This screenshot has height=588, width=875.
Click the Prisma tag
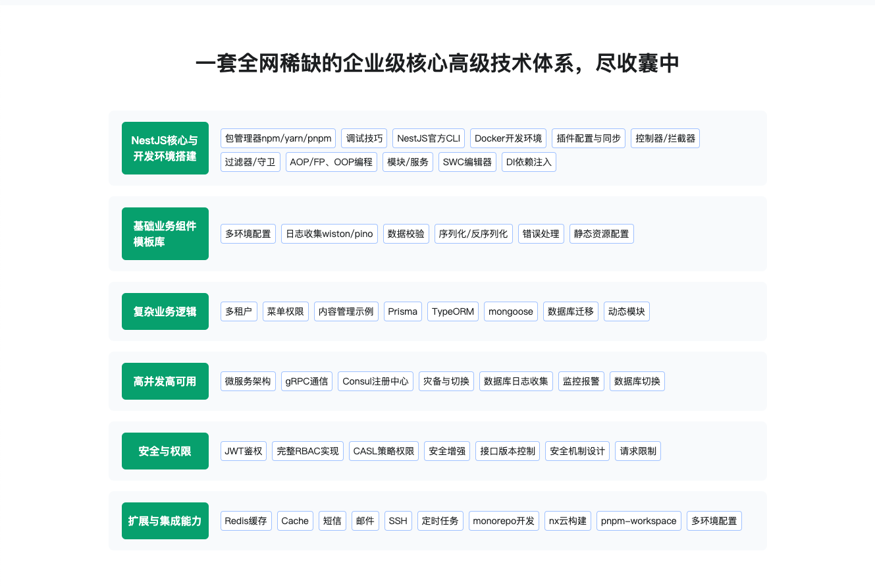[x=403, y=311]
